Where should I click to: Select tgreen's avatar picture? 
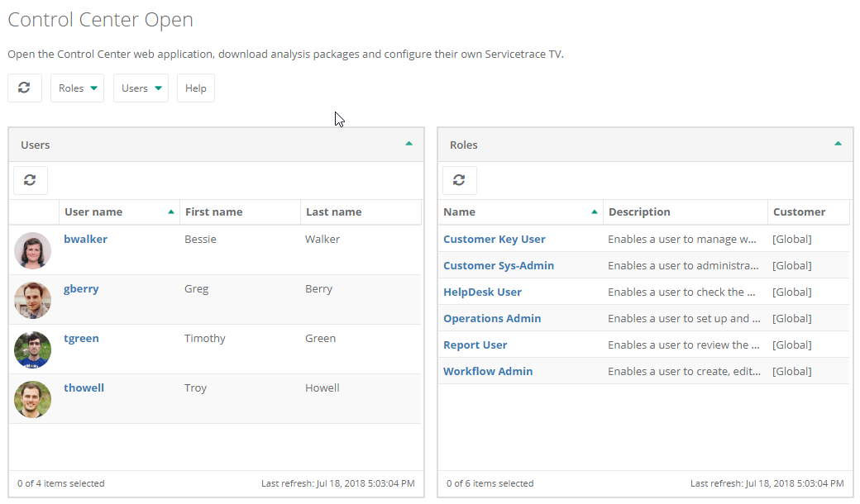[33, 349]
